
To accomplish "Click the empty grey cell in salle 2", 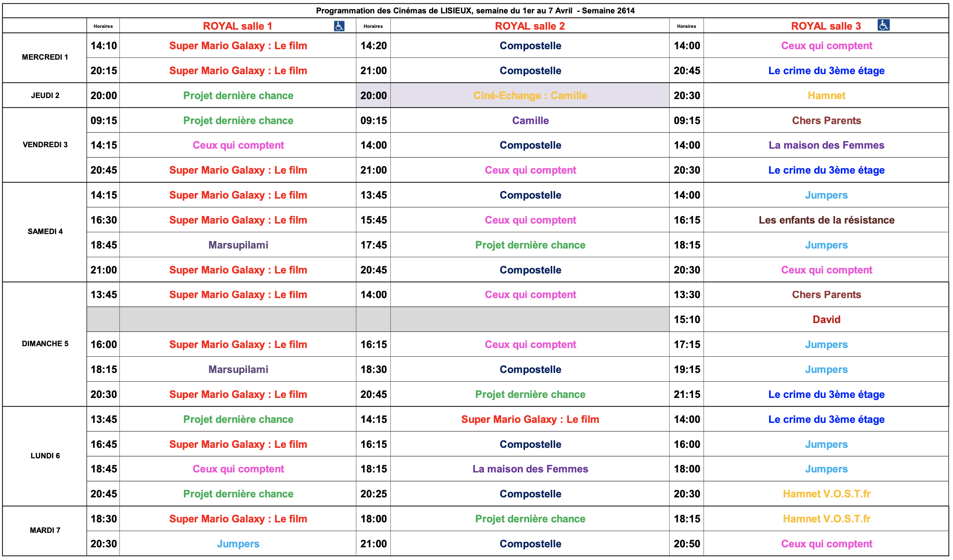I will tap(529, 319).
